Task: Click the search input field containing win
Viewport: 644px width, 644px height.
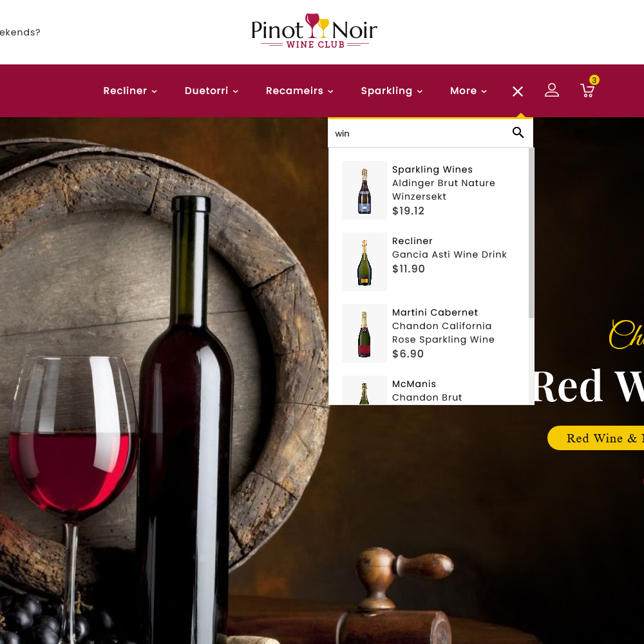Action: coord(419,133)
